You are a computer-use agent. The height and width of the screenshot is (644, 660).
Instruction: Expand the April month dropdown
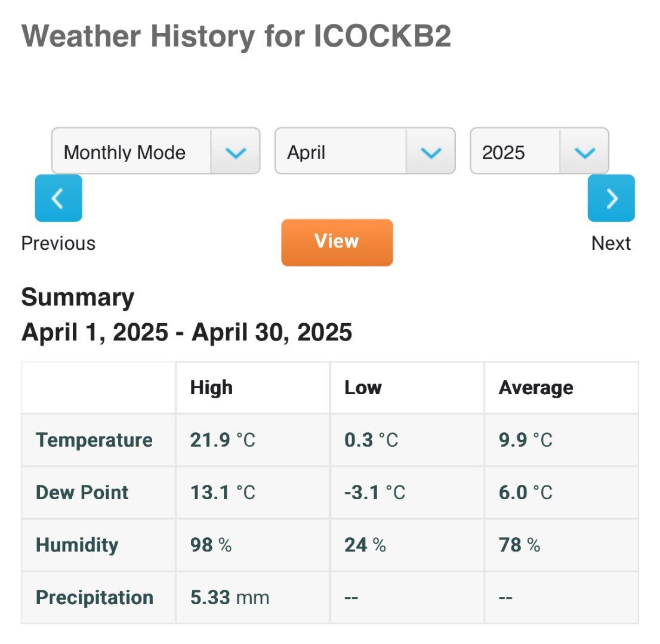pyautogui.click(x=365, y=151)
